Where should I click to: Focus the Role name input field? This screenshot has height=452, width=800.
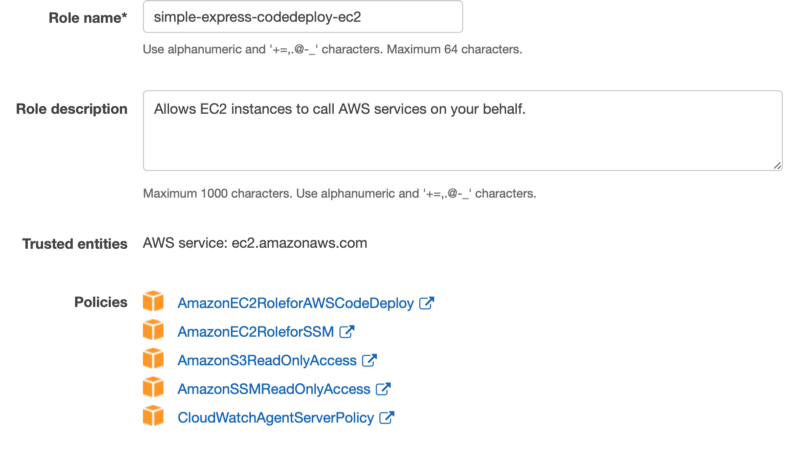[303, 17]
